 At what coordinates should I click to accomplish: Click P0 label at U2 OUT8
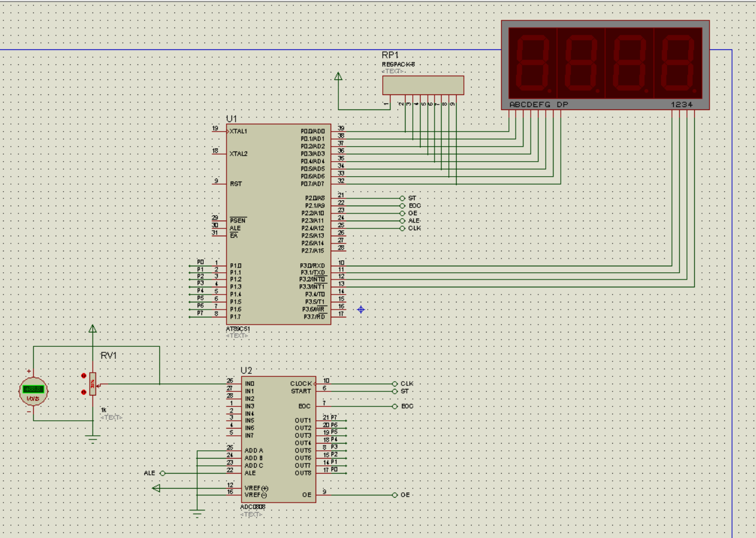334,469
